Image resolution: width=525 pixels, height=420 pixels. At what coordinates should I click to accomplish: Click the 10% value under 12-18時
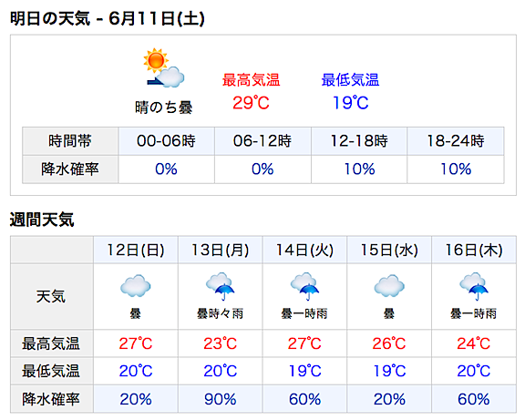click(x=359, y=169)
